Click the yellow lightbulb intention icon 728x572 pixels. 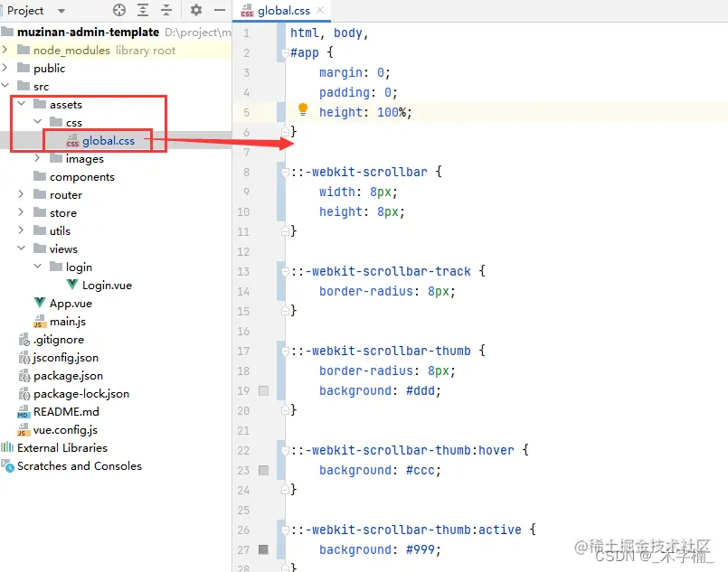tap(303, 109)
